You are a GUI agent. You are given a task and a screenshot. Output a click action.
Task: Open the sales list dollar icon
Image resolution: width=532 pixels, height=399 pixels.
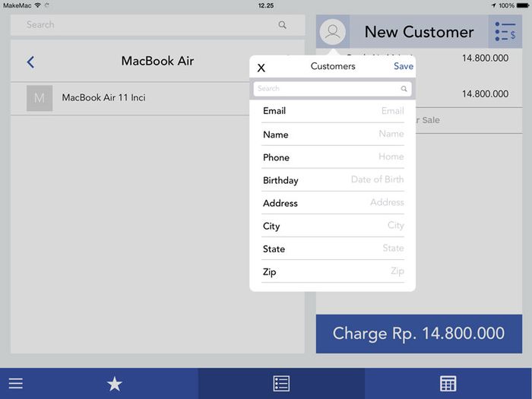tap(505, 32)
